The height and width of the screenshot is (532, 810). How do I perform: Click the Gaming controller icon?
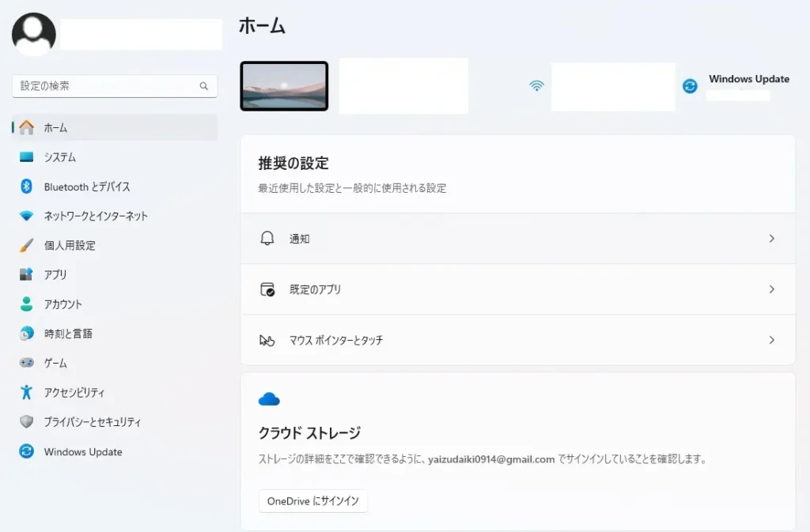(26, 363)
